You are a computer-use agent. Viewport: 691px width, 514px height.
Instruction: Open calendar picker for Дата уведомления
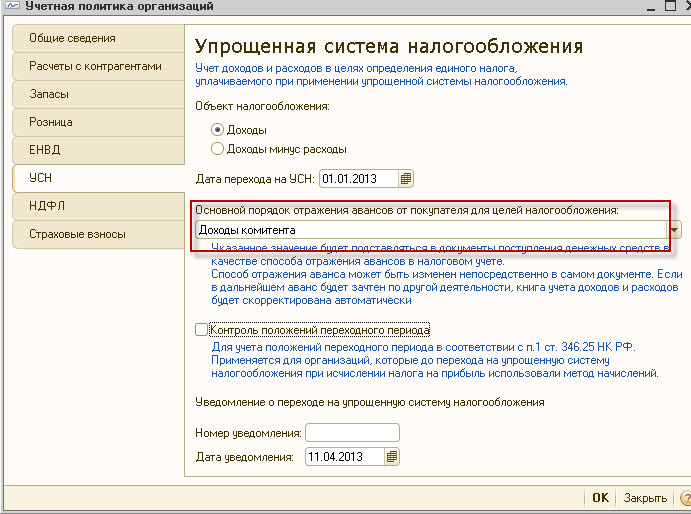coord(392,457)
